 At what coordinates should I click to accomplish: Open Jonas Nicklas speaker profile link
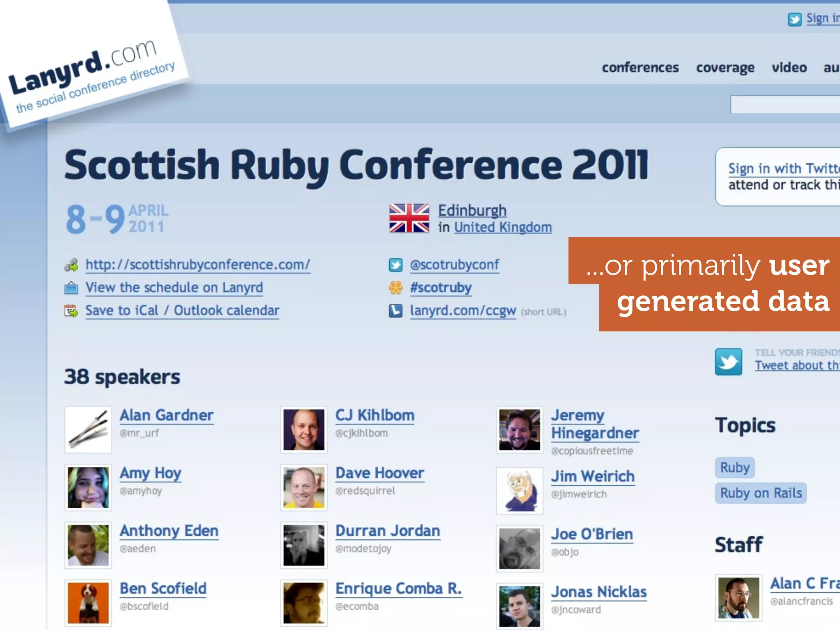(599, 592)
